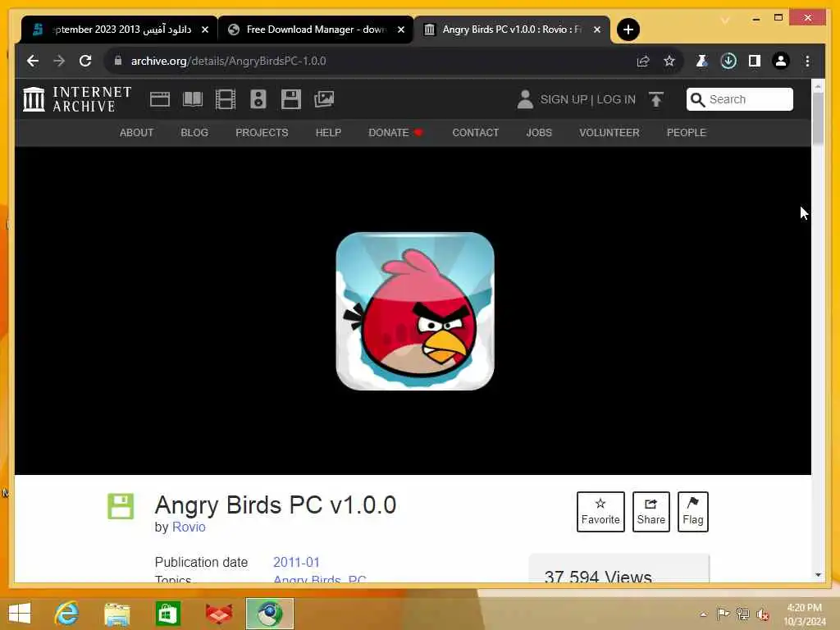Open the Chrome profile avatar

[781, 61]
